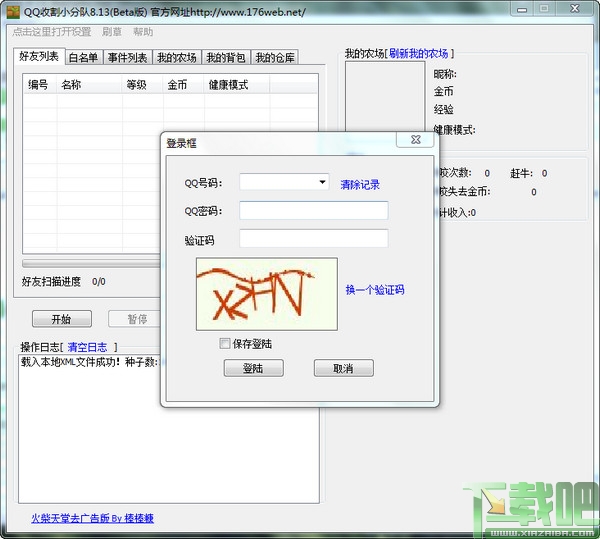Viewport: 600px width, 539px height.
Task: Switch to the 我的仓库 tab
Action: [x=275, y=57]
